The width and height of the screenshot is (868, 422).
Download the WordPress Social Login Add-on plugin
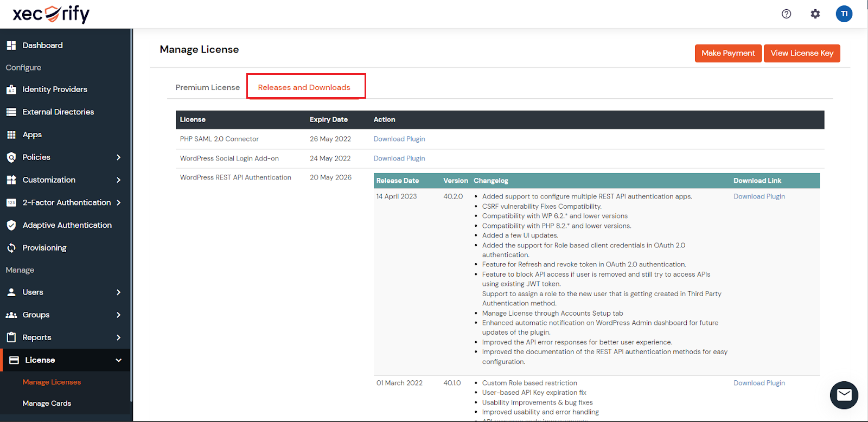tap(399, 158)
